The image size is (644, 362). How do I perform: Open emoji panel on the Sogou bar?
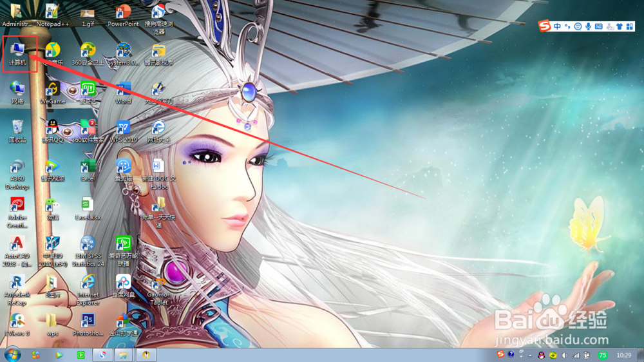pyautogui.click(x=578, y=26)
